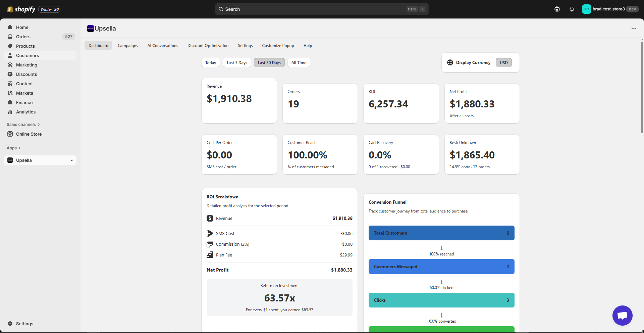Open the Discount Optimization tab

click(208, 46)
